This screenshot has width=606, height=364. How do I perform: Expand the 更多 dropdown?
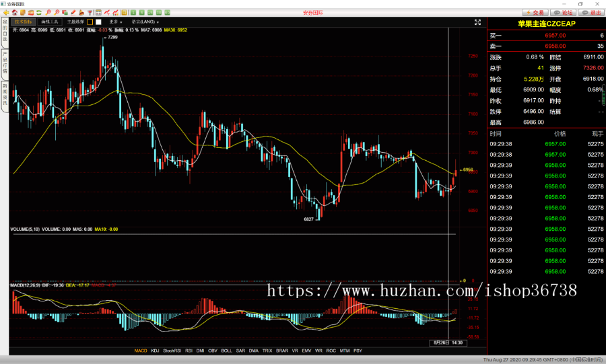coord(116,22)
